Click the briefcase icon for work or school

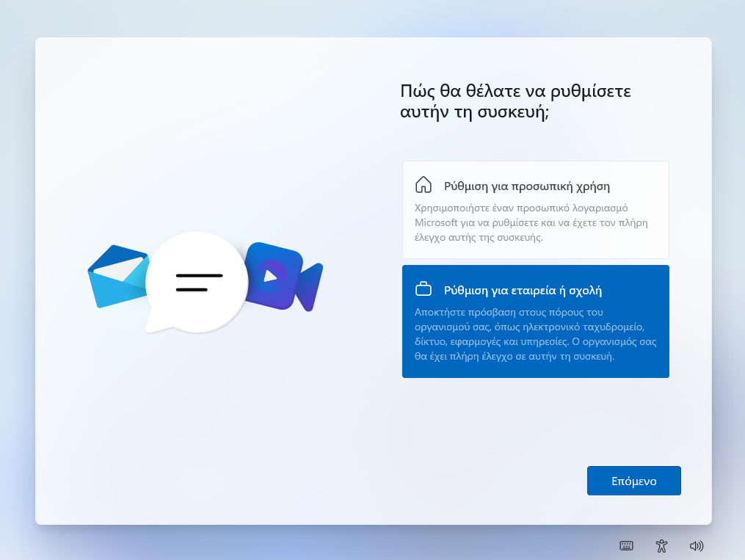pyautogui.click(x=424, y=288)
